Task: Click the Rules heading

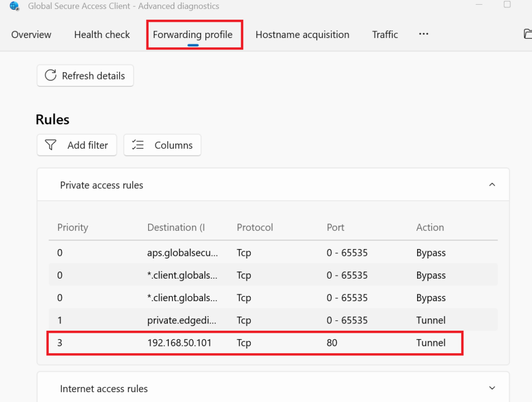Action: (52, 120)
